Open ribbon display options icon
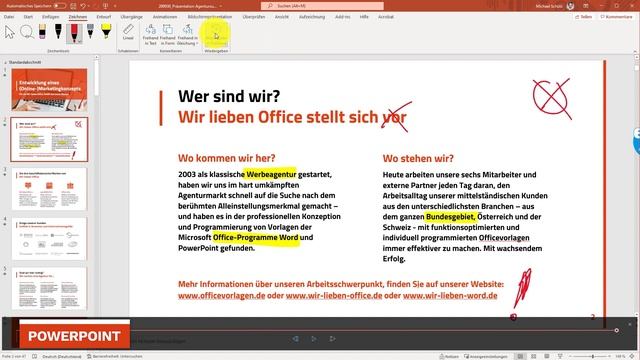Viewport: 640px width, 360px height. tap(586, 6)
